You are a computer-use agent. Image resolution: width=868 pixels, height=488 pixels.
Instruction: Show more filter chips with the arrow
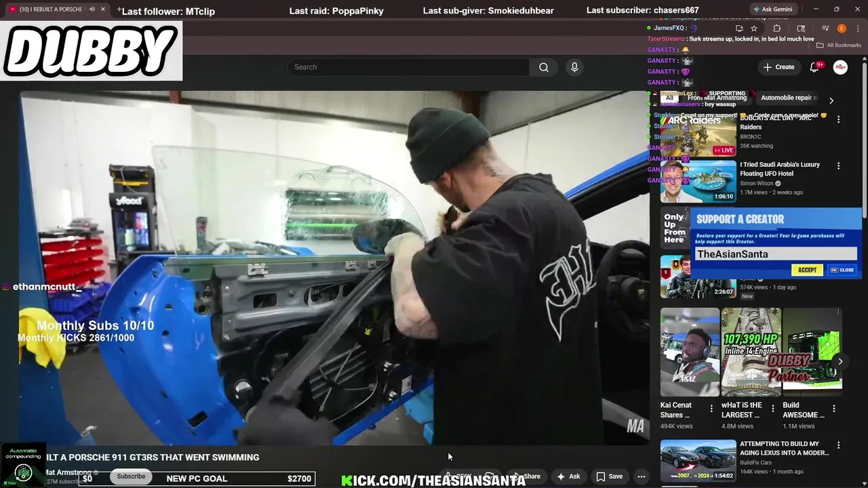(831, 100)
